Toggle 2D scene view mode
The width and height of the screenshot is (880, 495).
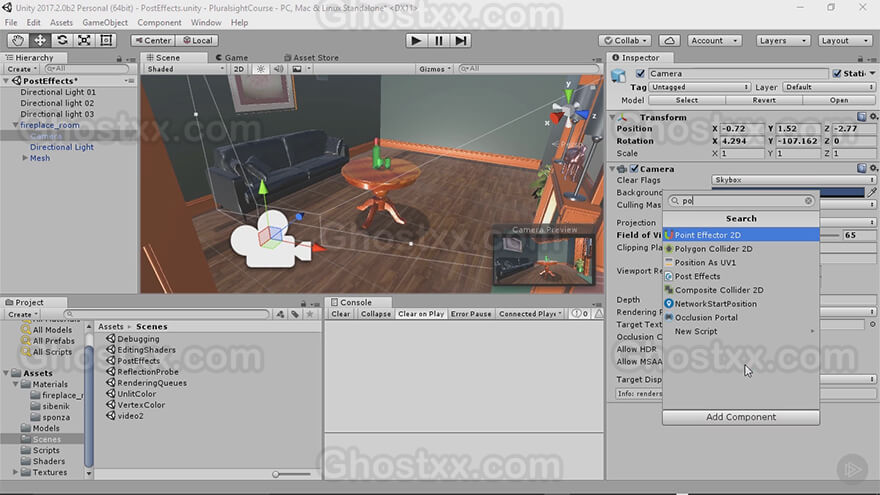pos(239,69)
